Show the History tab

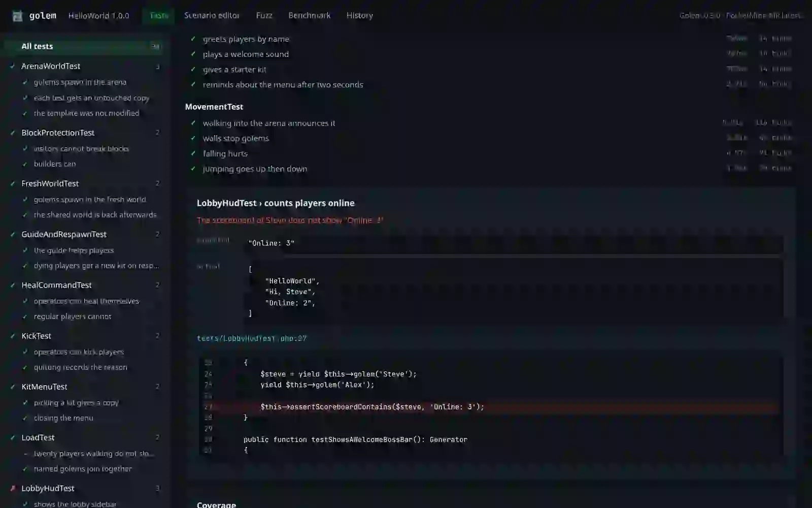(x=360, y=16)
